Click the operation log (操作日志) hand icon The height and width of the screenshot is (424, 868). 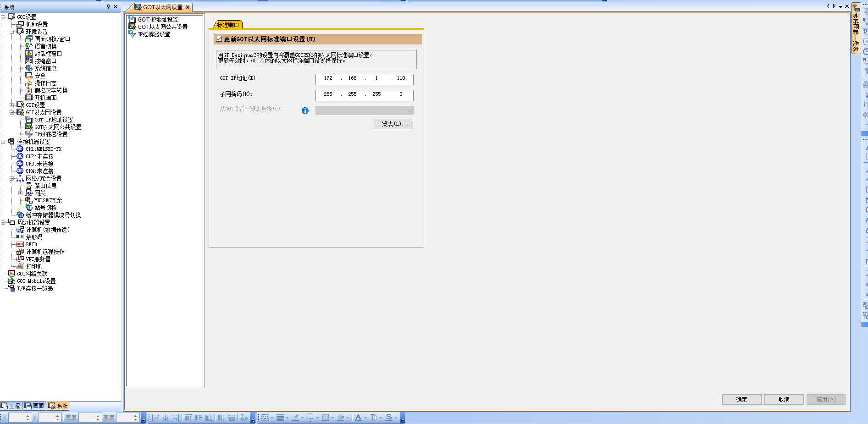pos(29,83)
